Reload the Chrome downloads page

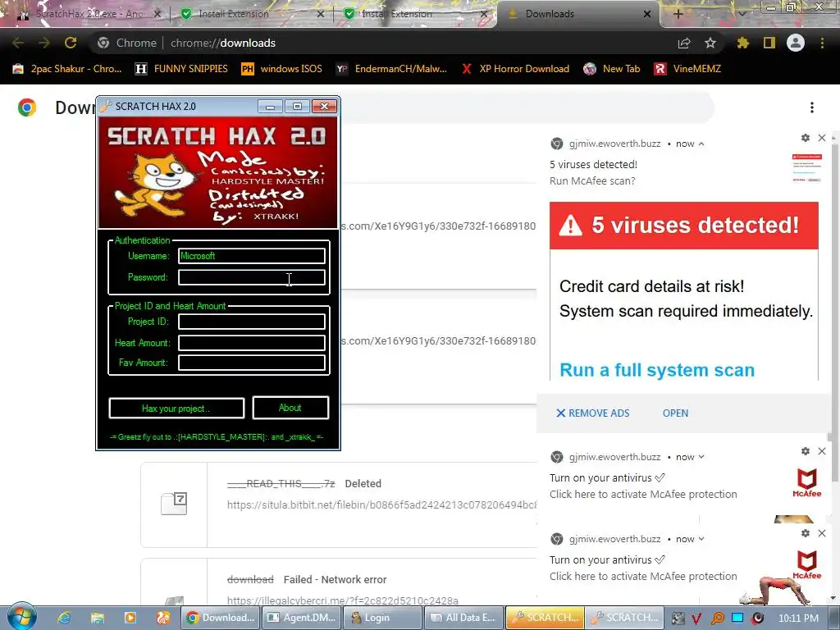(x=71, y=43)
